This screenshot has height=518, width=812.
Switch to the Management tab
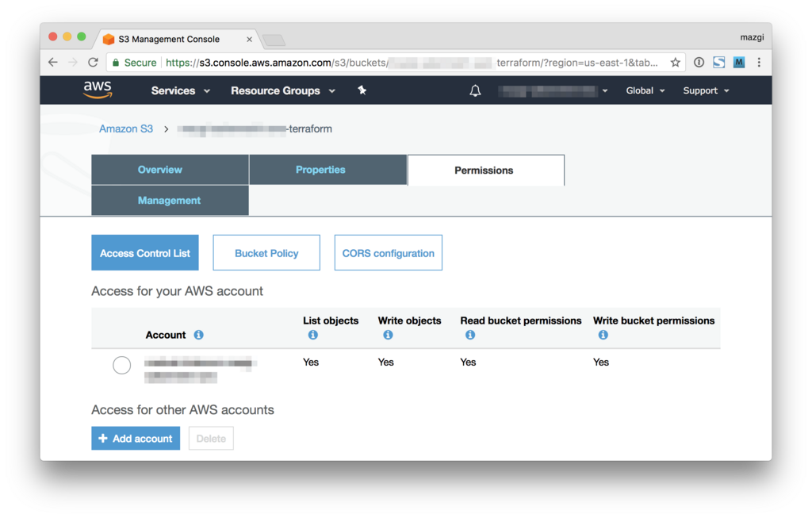[170, 200]
